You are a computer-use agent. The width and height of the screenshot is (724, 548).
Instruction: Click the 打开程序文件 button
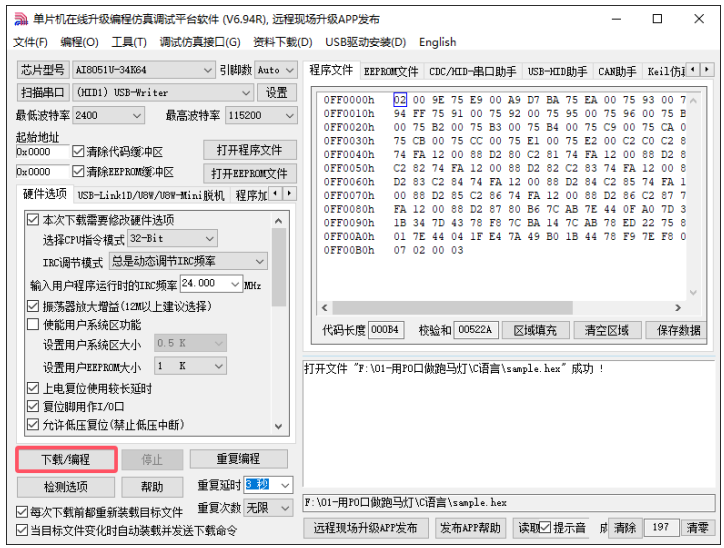[x=249, y=151]
